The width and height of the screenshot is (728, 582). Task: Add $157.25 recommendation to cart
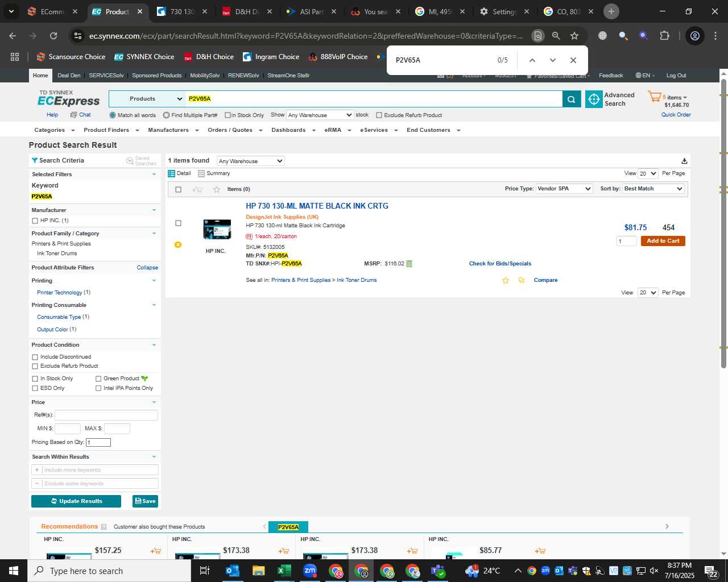[155, 551]
